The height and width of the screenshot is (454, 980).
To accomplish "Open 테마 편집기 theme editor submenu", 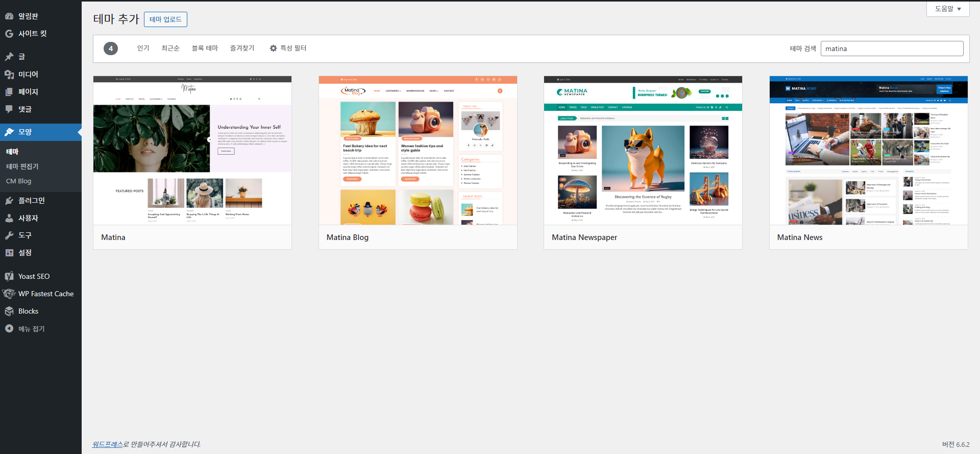I will 22,166.
